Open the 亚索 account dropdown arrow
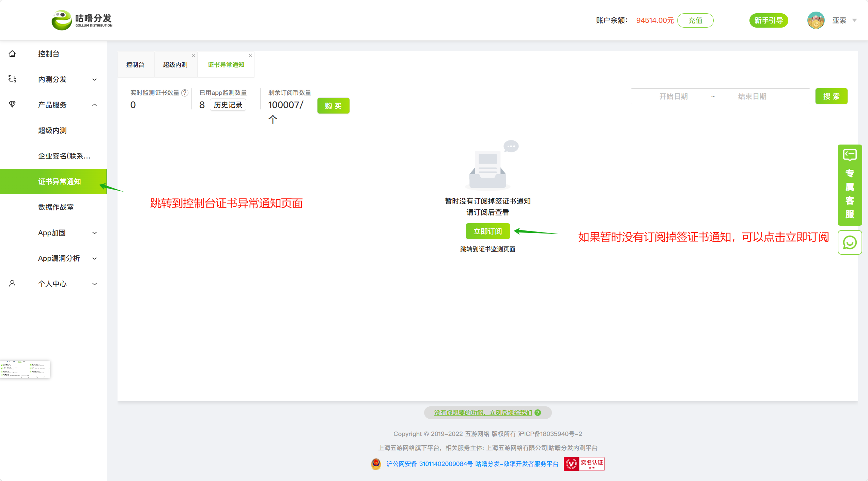 [x=854, y=20]
